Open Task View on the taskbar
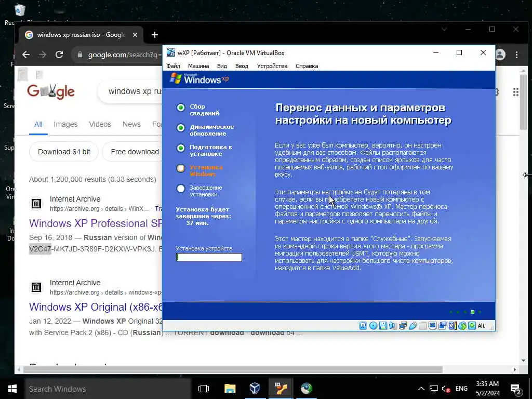This screenshot has width=532, height=399. click(x=204, y=389)
